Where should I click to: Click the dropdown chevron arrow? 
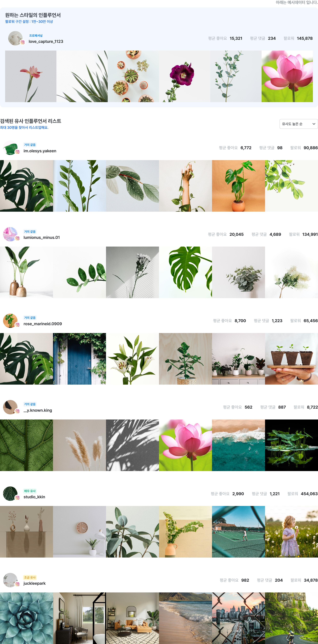tap(314, 124)
